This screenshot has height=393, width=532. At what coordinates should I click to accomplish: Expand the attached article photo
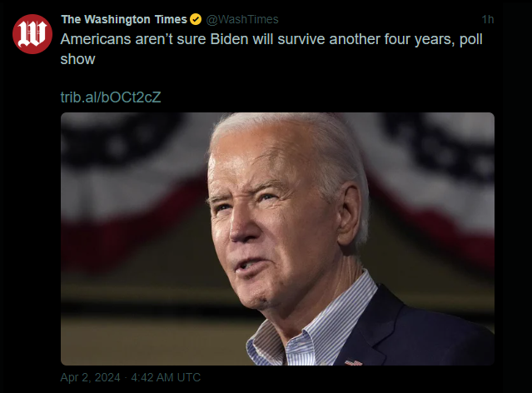[x=277, y=239]
